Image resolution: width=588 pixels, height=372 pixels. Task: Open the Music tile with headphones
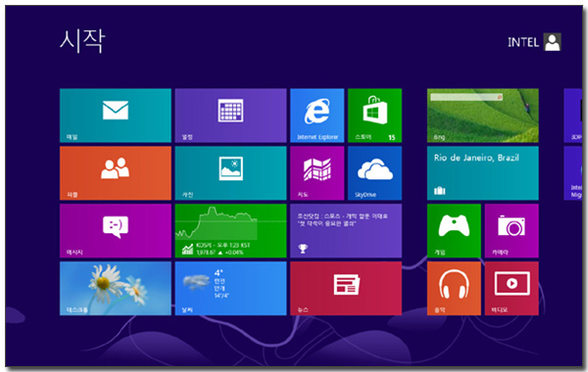[x=454, y=289]
